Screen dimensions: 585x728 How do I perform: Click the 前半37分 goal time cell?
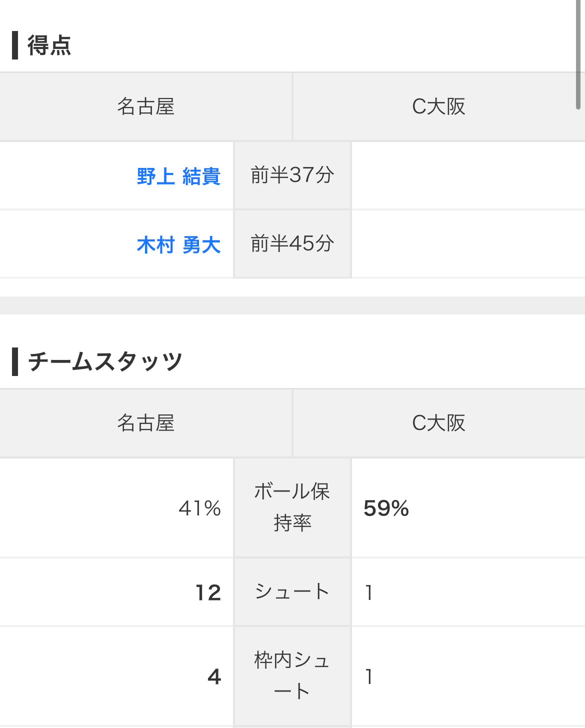[x=292, y=175]
